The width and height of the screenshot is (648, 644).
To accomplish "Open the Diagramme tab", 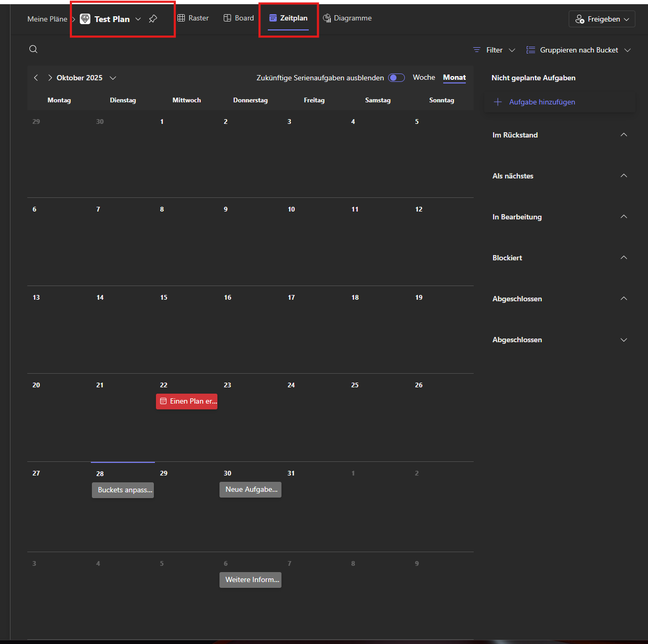I will (x=347, y=18).
